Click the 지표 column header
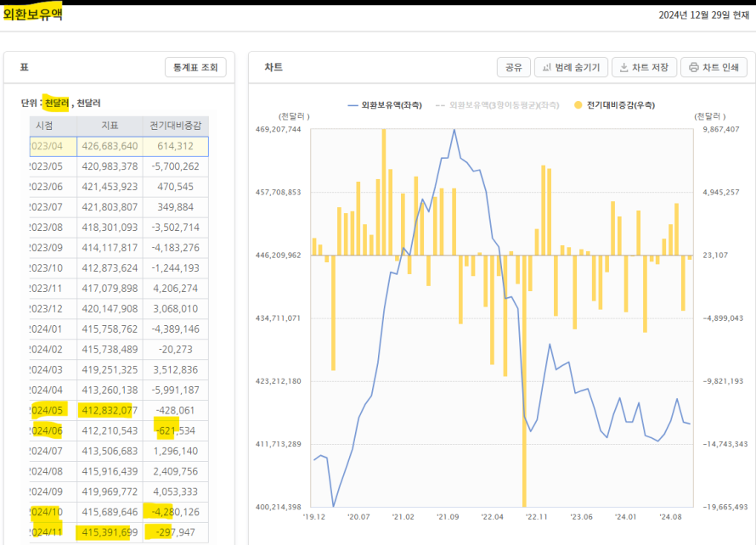756x545 pixels. 110,126
